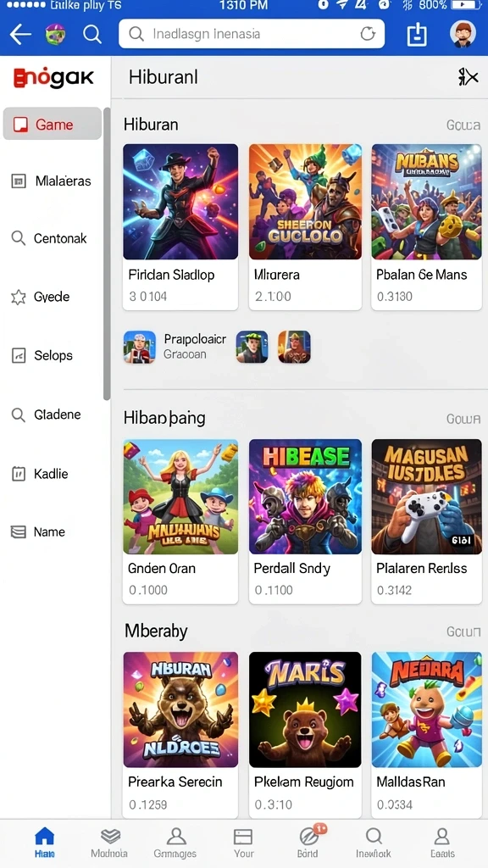
Task: Go to Hiam home tab
Action: click(45, 843)
